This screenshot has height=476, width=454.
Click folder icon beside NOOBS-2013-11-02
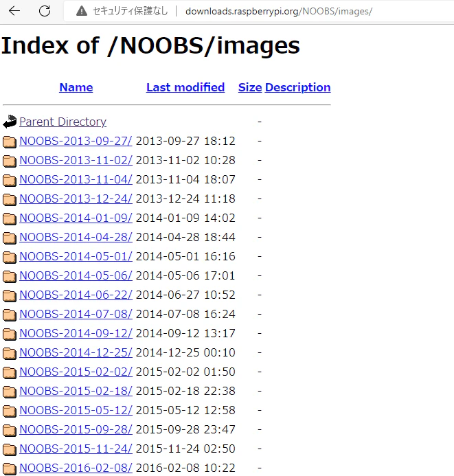[10, 161]
